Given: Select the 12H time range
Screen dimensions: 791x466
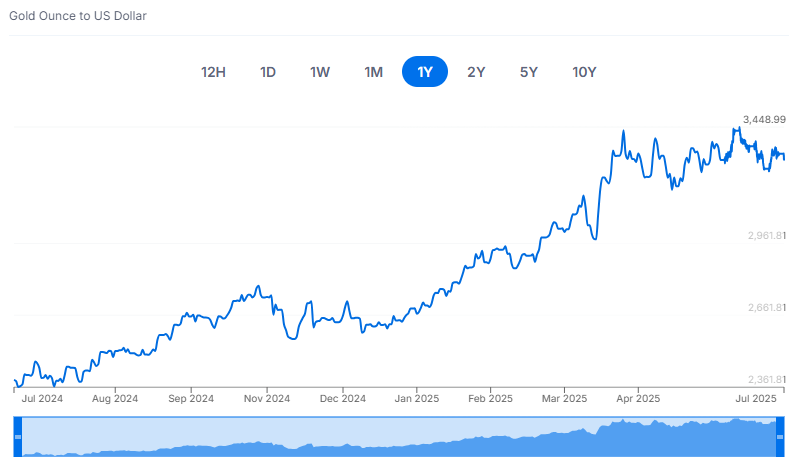Looking at the screenshot, I should point(213,72).
